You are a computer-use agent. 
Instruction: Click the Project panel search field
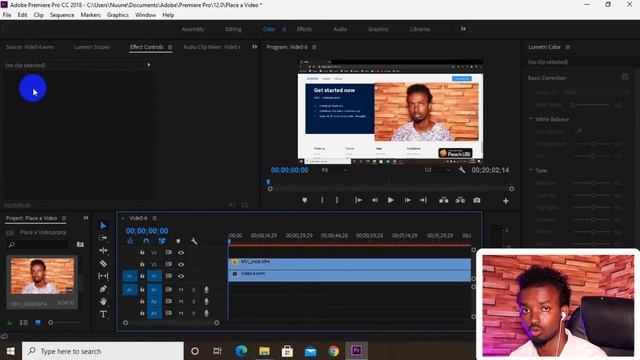[38, 244]
